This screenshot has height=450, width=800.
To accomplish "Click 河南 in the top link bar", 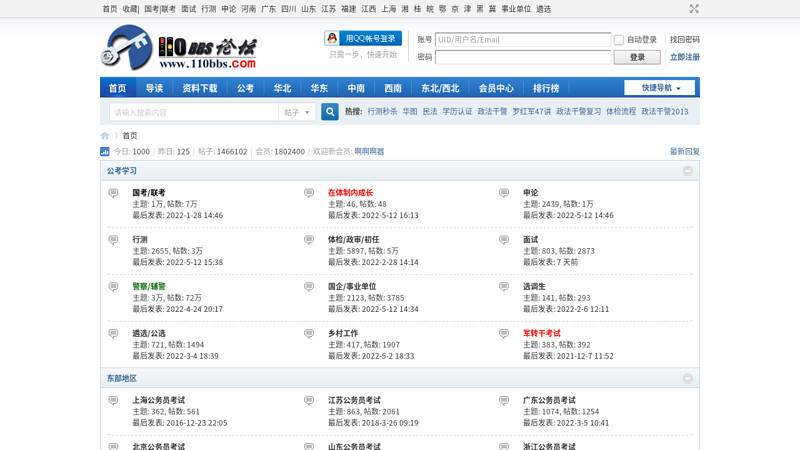I will tap(248, 9).
